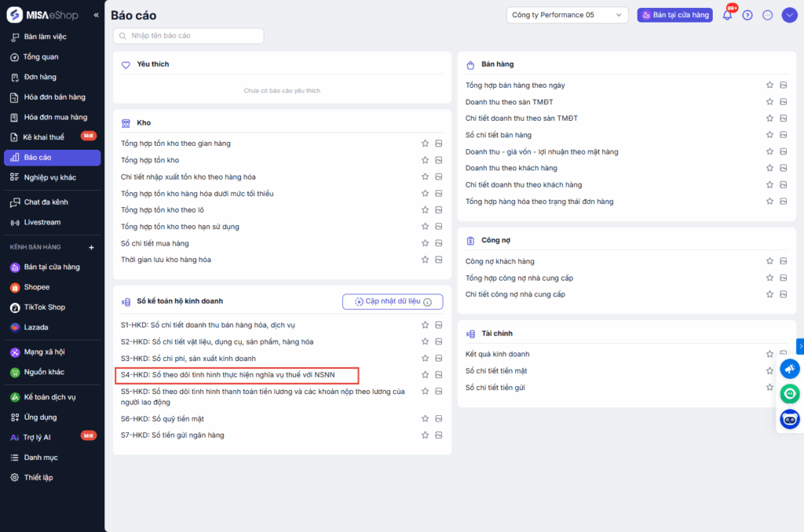The height and width of the screenshot is (532, 804).
Task: Collapse the sidebar with the double chevron
Action: (x=96, y=15)
